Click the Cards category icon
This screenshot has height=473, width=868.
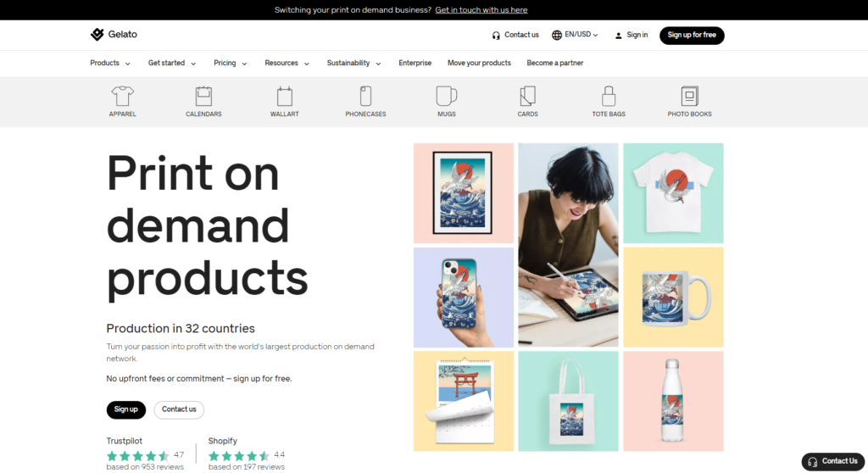[527, 96]
